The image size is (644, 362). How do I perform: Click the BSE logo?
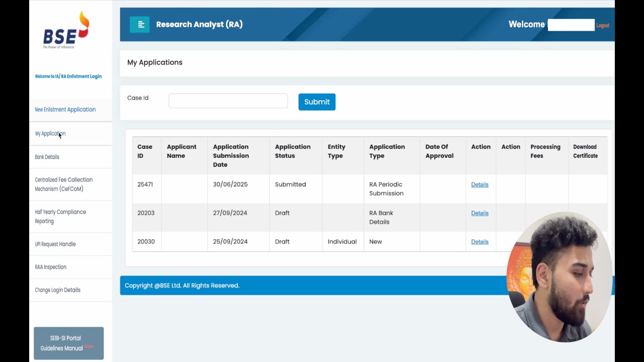coord(66,30)
